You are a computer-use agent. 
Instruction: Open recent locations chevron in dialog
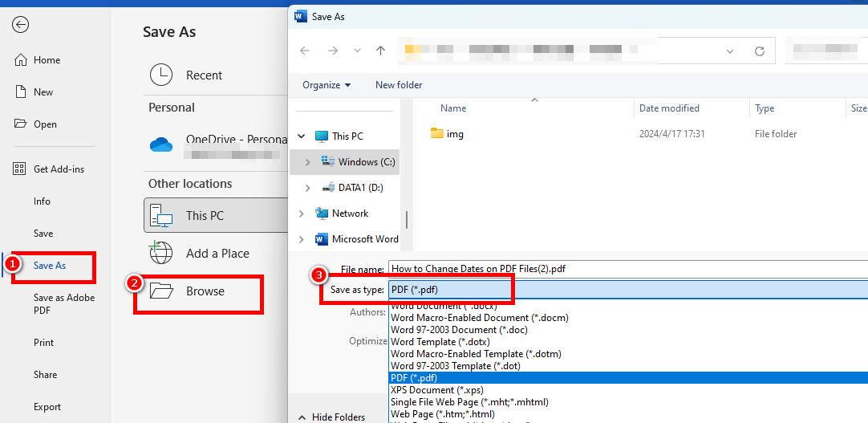point(357,51)
